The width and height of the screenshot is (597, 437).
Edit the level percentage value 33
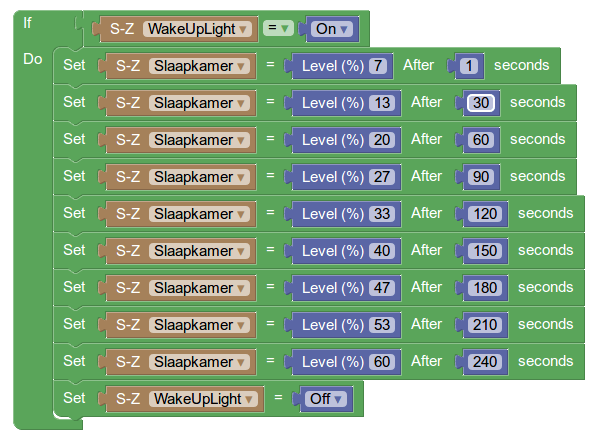click(x=382, y=214)
